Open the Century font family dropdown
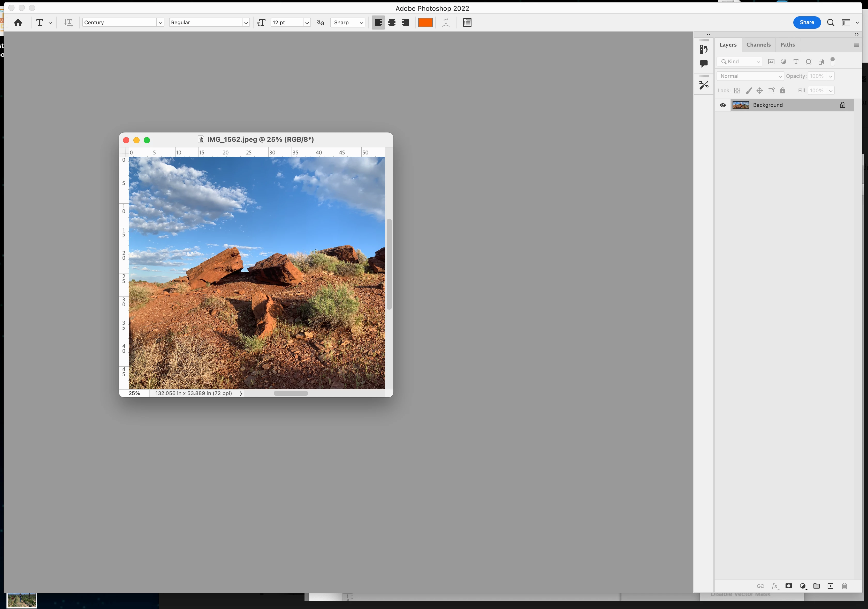The image size is (868, 609). click(160, 23)
